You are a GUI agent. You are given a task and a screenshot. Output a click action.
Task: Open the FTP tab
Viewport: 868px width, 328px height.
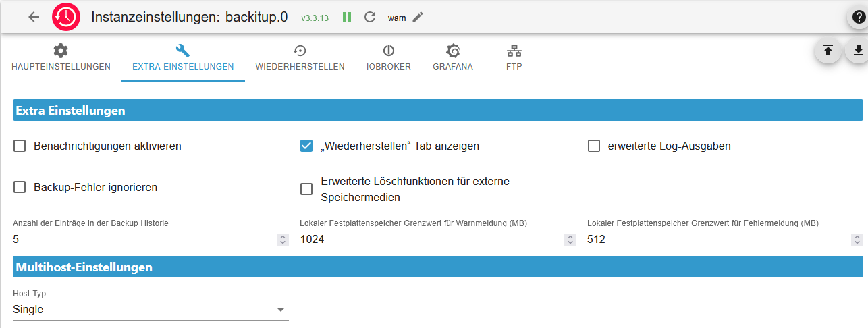pyautogui.click(x=514, y=58)
